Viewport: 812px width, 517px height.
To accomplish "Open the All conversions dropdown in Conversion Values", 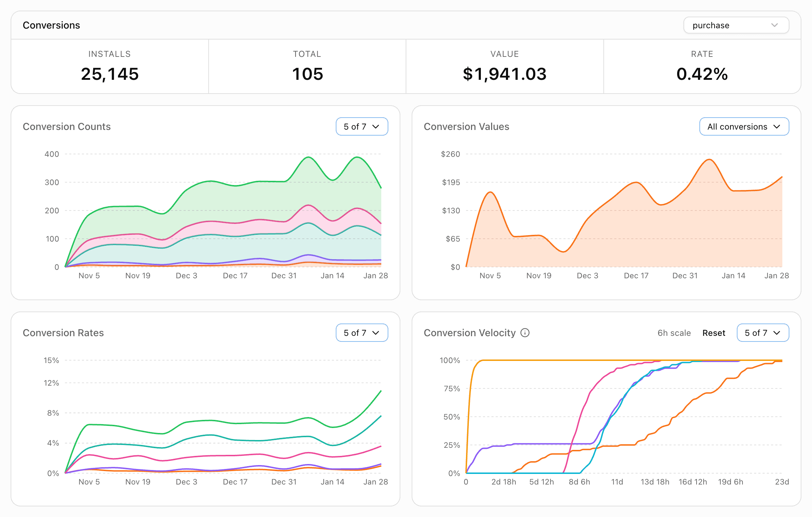I will click(744, 126).
